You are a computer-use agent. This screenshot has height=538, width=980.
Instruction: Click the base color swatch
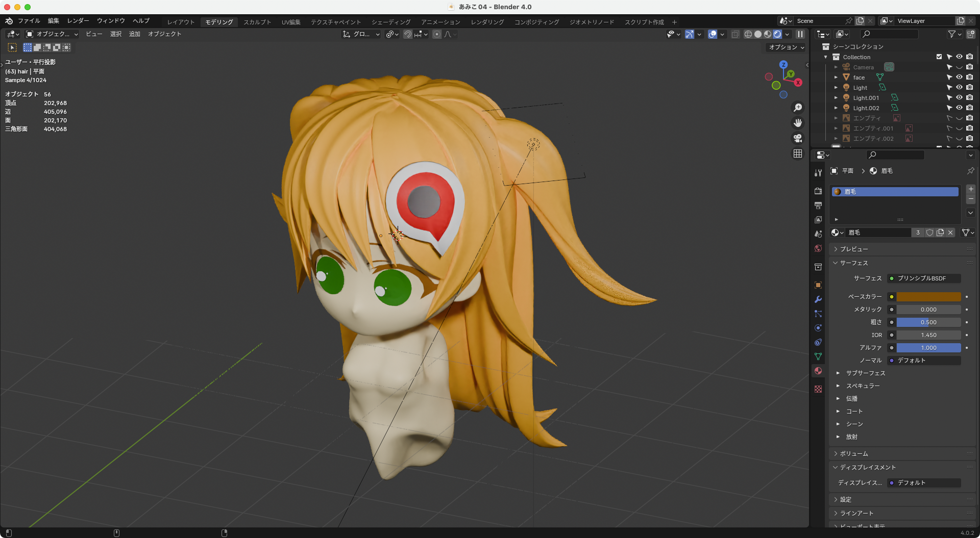[x=928, y=297]
